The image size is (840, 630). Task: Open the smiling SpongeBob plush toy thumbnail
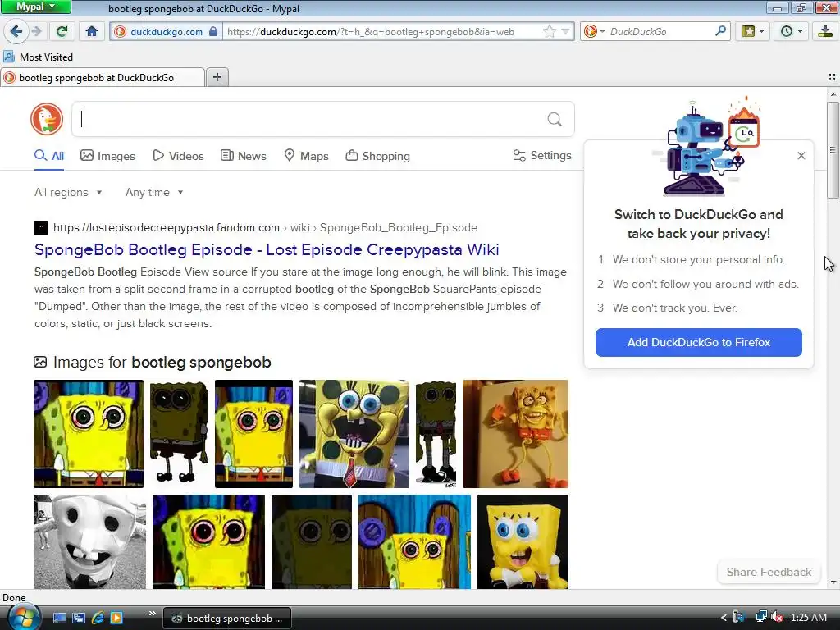coord(523,541)
